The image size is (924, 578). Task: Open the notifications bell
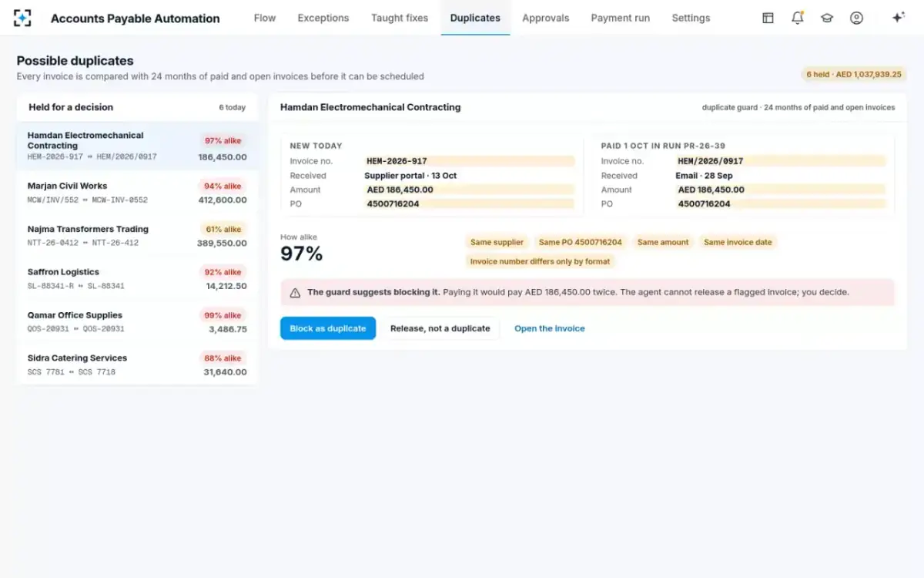798,18
